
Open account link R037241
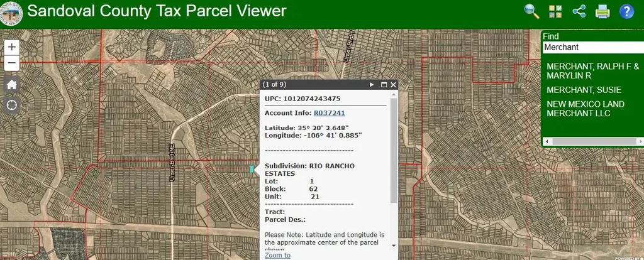329,112
